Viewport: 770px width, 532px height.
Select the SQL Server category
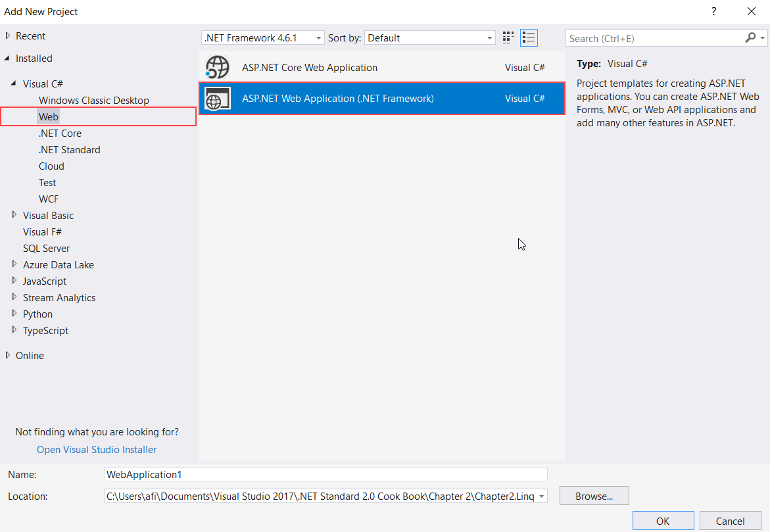click(x=46, y=249)
